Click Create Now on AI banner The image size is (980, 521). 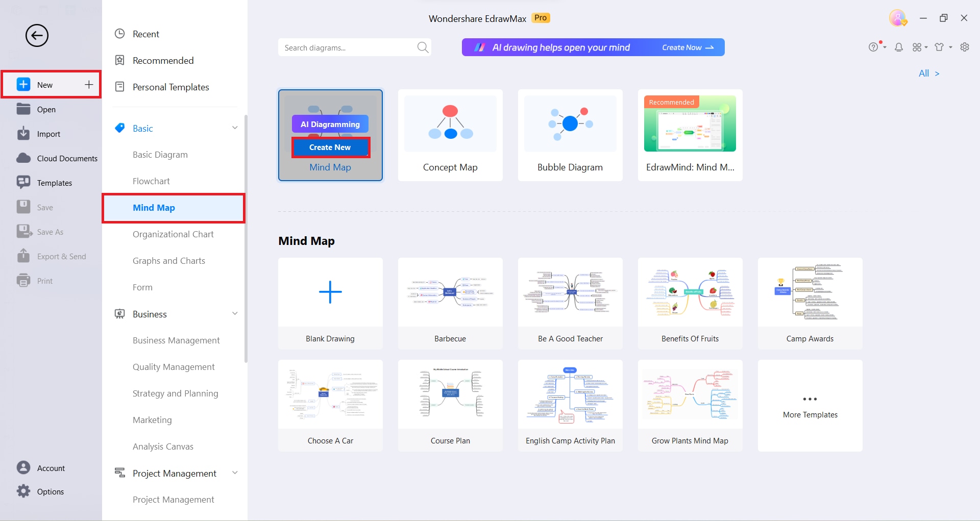[688, 47]
